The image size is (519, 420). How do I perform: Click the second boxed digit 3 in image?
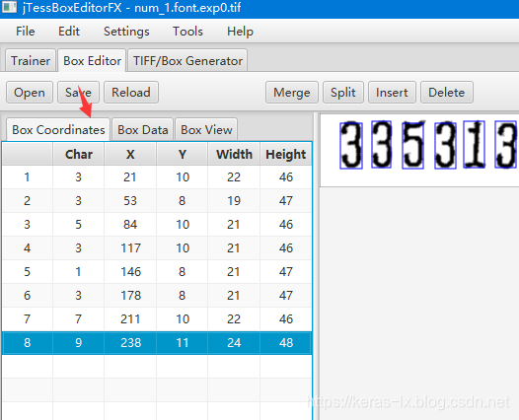[x=381, y=144]
